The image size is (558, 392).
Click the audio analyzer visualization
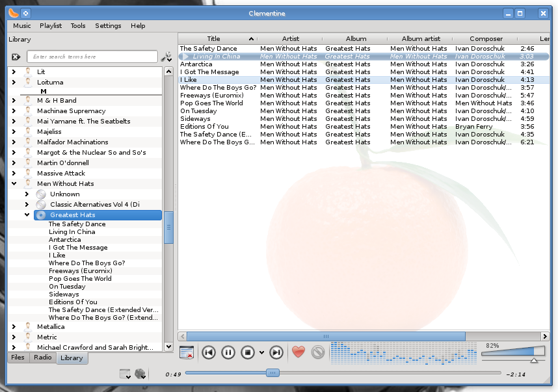404,353
